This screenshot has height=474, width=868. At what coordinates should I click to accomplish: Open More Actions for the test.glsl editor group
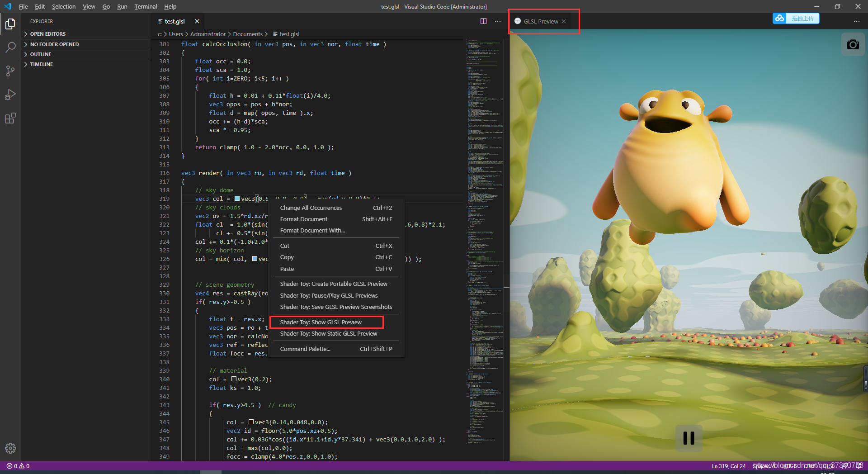point(498,21)
